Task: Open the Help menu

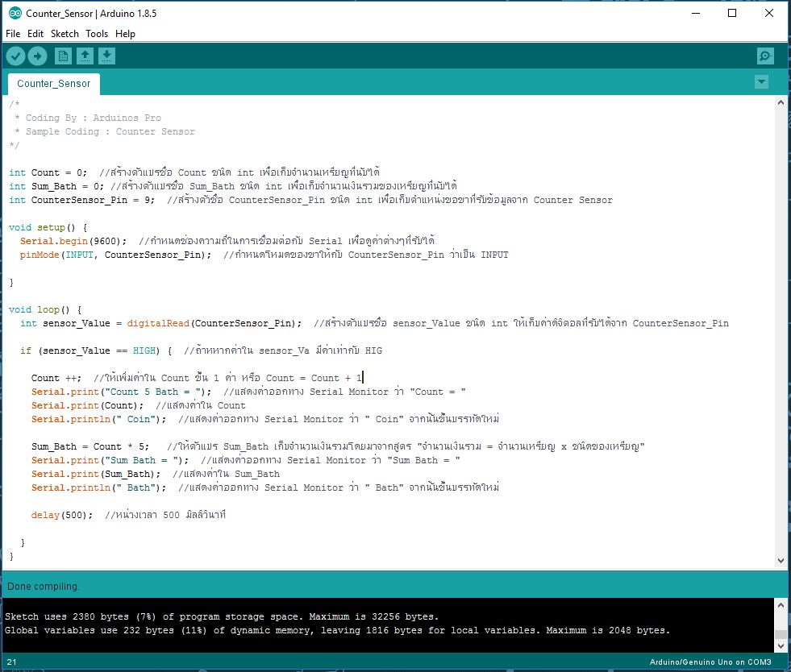Action: pyautogui.click(x=126, y=33)
